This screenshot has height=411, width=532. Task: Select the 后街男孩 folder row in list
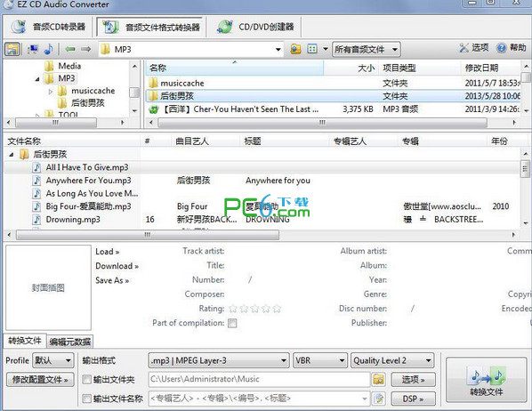point(334,96)
